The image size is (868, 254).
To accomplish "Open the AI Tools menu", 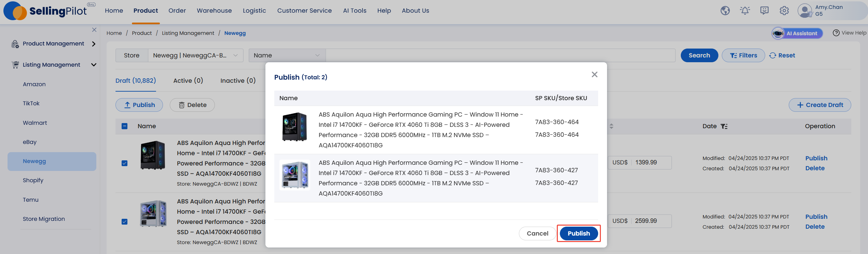I will click(355, 11).
